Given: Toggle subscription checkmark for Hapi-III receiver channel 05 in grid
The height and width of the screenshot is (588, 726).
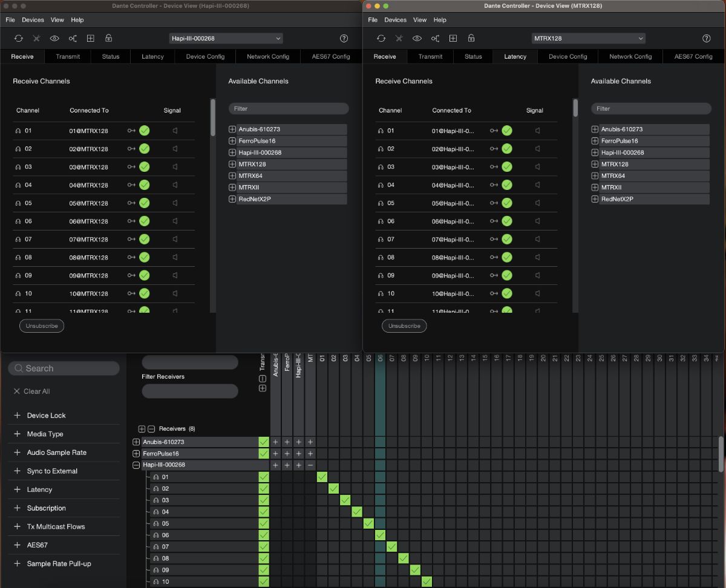Looking at the screenshot, I should pos(368,523).
